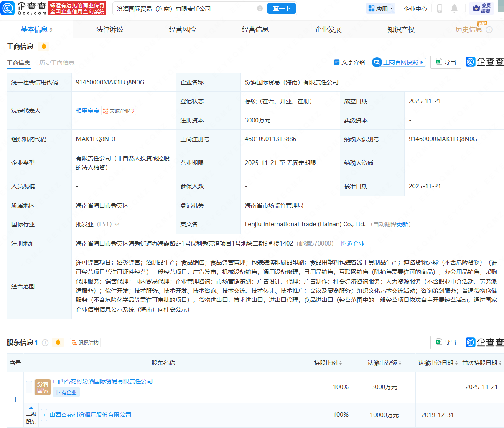Image resolution: width=504 pixels, height=428 pixels.
Task: Click the bell alert beside 工商信息 heading
Action: tap(44, 46)
